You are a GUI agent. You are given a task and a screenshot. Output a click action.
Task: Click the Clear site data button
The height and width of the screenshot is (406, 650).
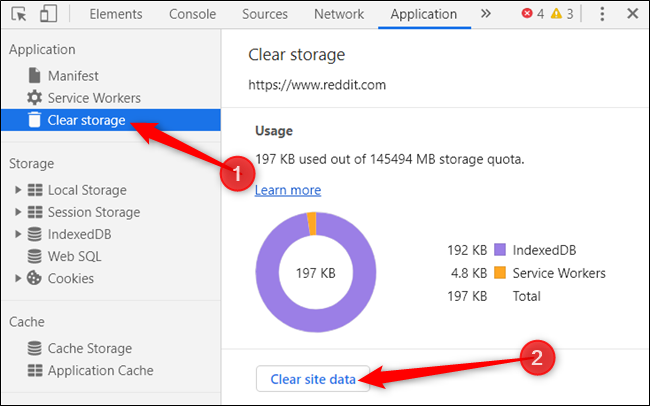click(313, 379)
